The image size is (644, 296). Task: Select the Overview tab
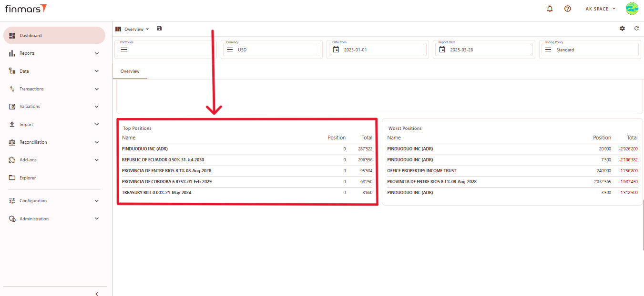point(130,71)
